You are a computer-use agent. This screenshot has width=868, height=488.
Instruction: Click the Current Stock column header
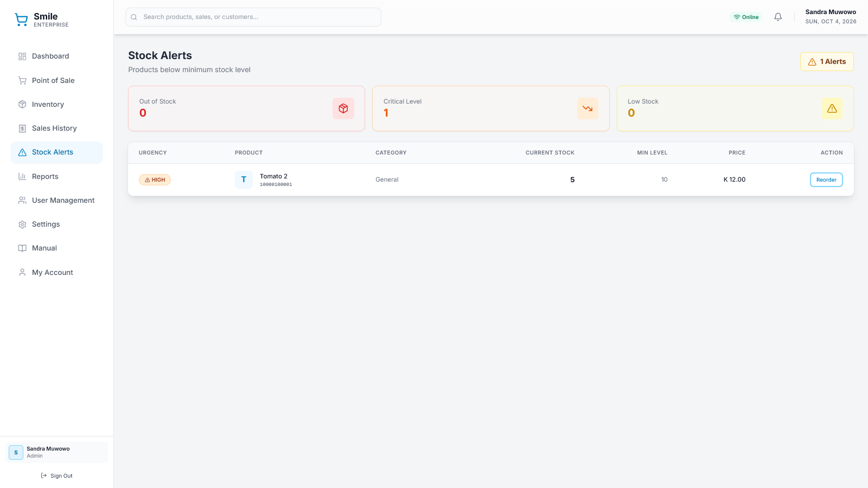(x=550, y=153)
